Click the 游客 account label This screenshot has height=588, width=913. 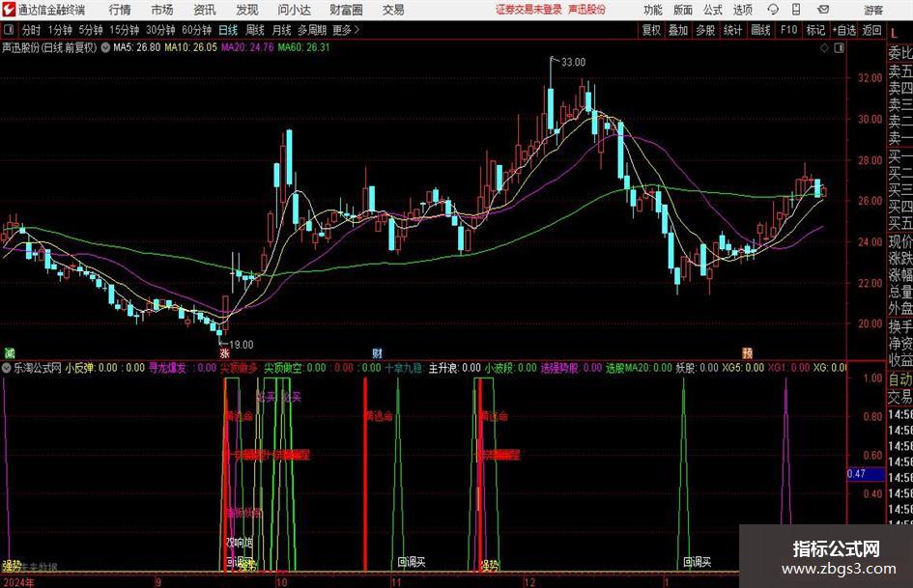coord(872,10)
